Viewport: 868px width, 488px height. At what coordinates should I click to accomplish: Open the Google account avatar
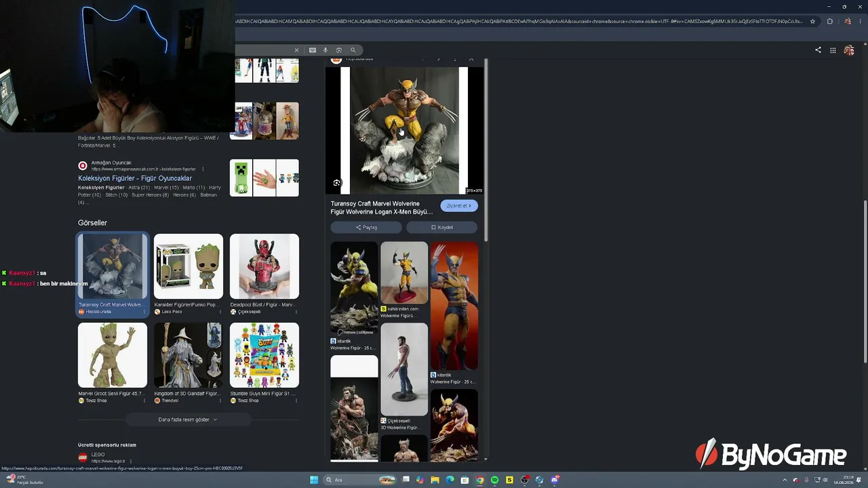[x=849, y=50]
